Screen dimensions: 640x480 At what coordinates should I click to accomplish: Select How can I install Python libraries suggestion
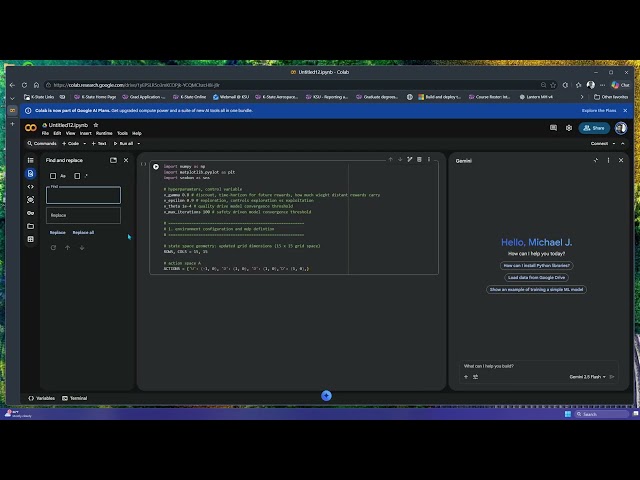coord(536,266)
